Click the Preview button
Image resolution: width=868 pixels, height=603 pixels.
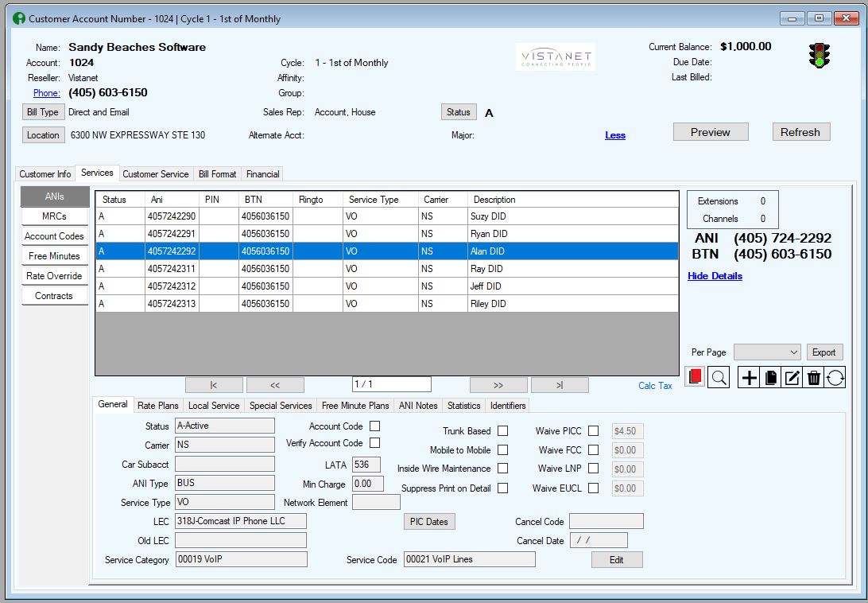[x=711, y=132]
